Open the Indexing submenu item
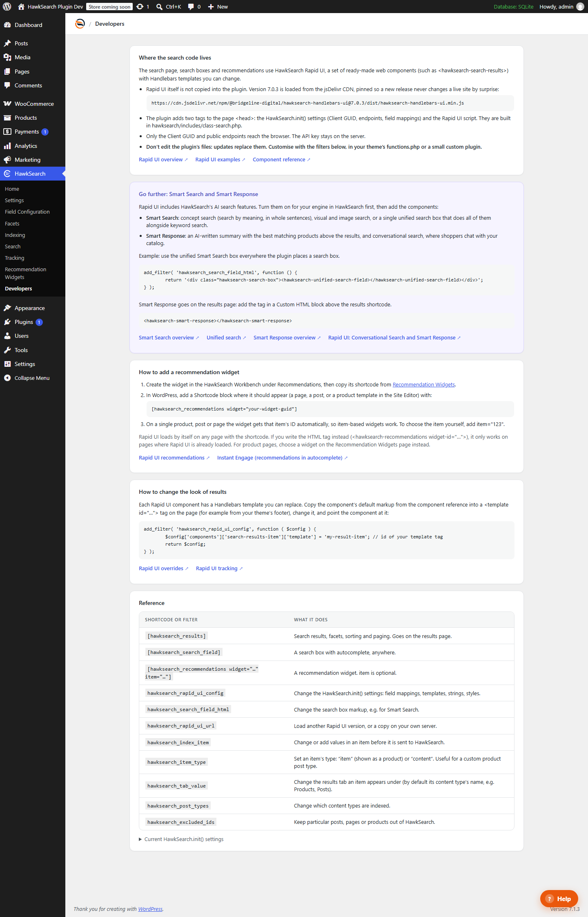 (15, 235)
